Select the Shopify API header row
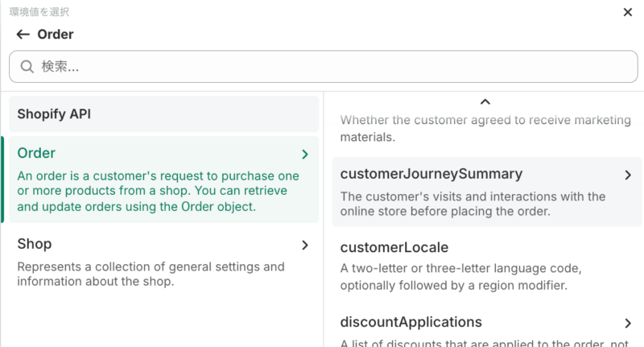 (164, 114)
